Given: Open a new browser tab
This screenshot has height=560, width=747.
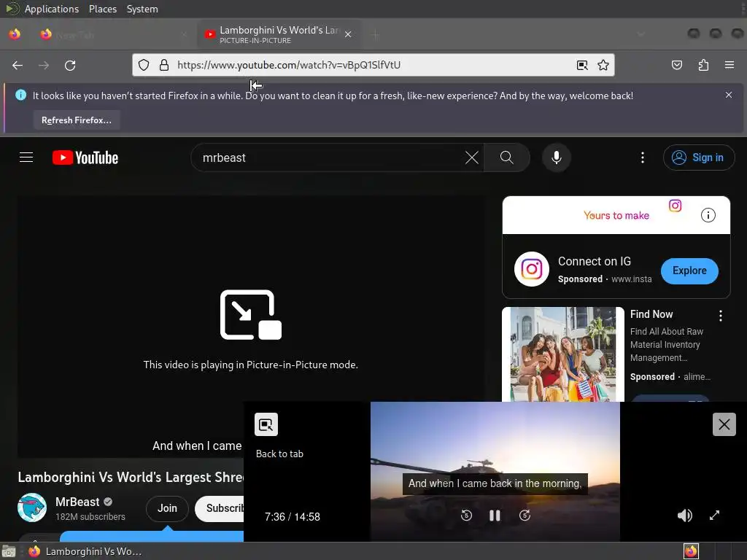Looking at the screenshot, I should click(x=376, y=34).
